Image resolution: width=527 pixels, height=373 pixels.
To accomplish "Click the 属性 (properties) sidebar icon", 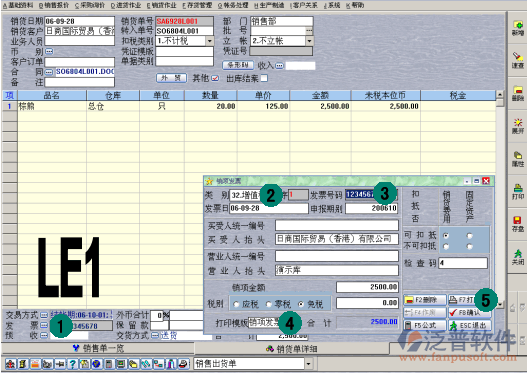I will pyautogui.click(x=518, y=159).
